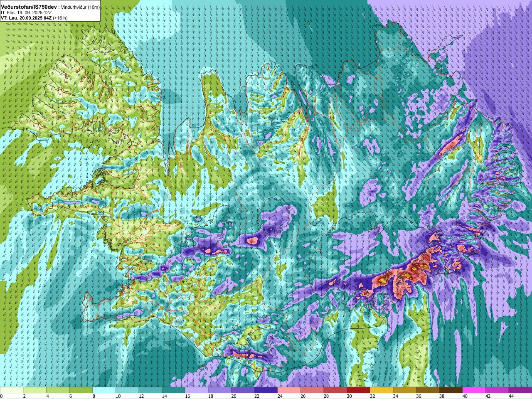Click the legend scale label 2
The width and height of the screenshot is (532, 399).
[24, 396]
